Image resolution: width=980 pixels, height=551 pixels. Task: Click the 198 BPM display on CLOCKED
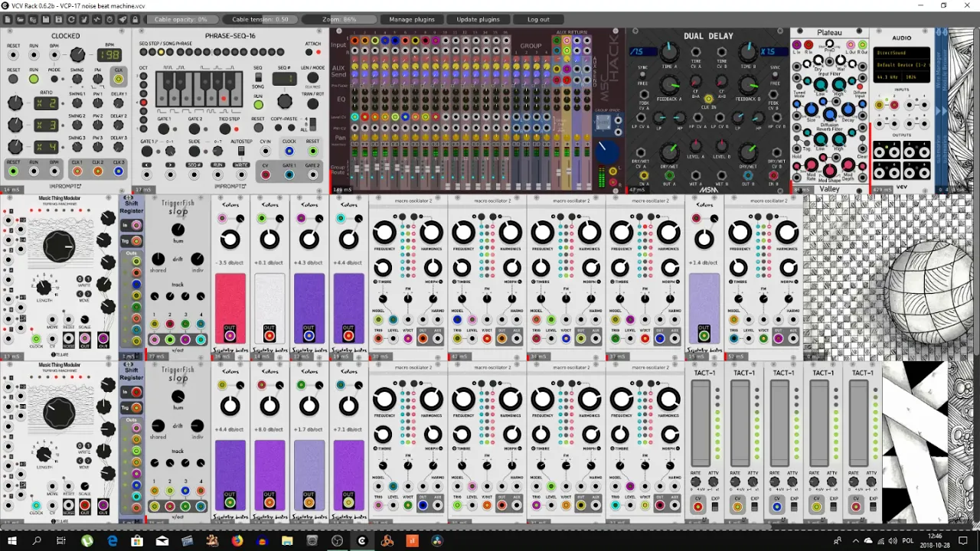[109, 54]
